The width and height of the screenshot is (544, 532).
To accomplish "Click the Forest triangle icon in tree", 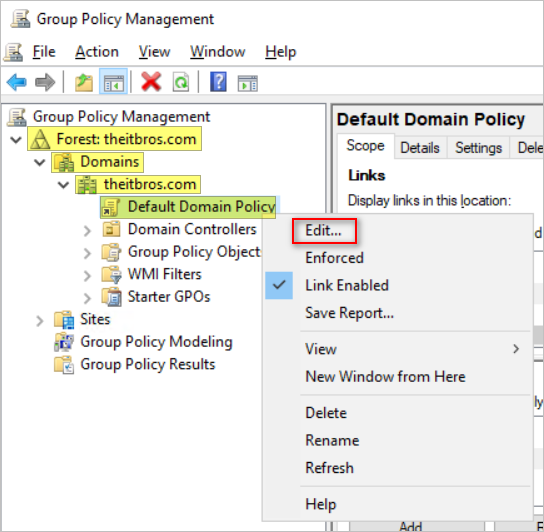I will point(41,140).
